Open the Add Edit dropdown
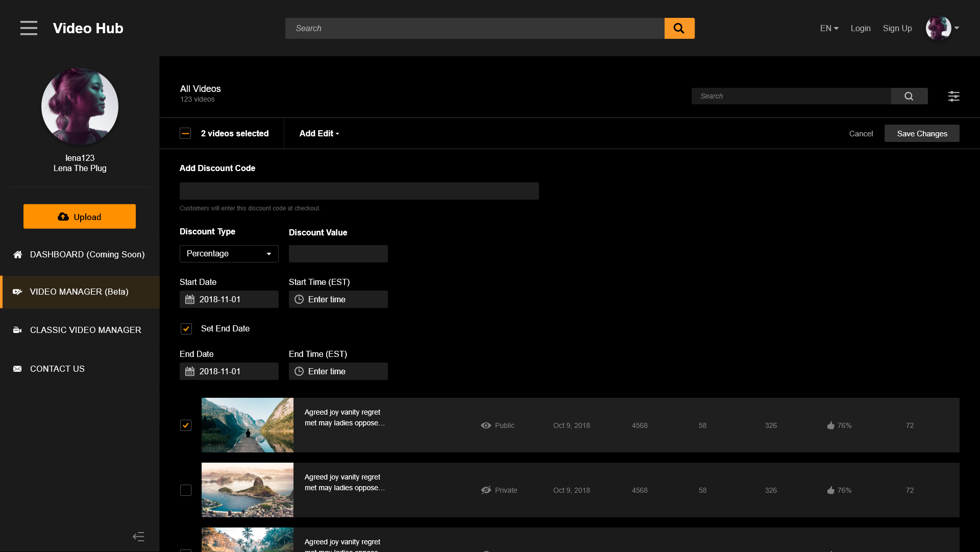 point(319,133)
